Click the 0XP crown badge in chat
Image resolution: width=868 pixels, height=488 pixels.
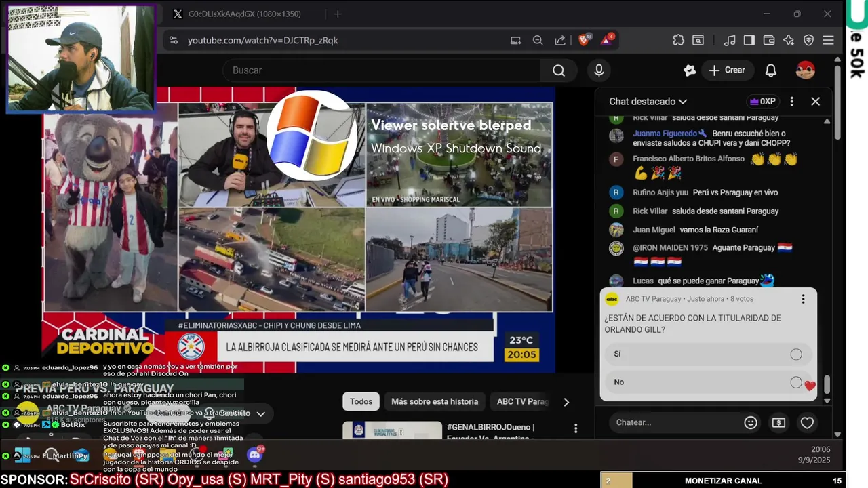762,102
